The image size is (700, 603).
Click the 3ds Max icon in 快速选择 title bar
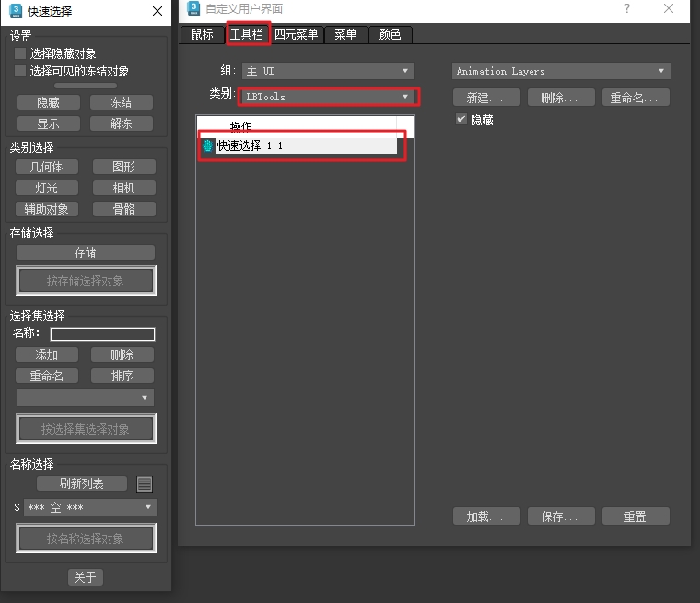coord(16,11)
